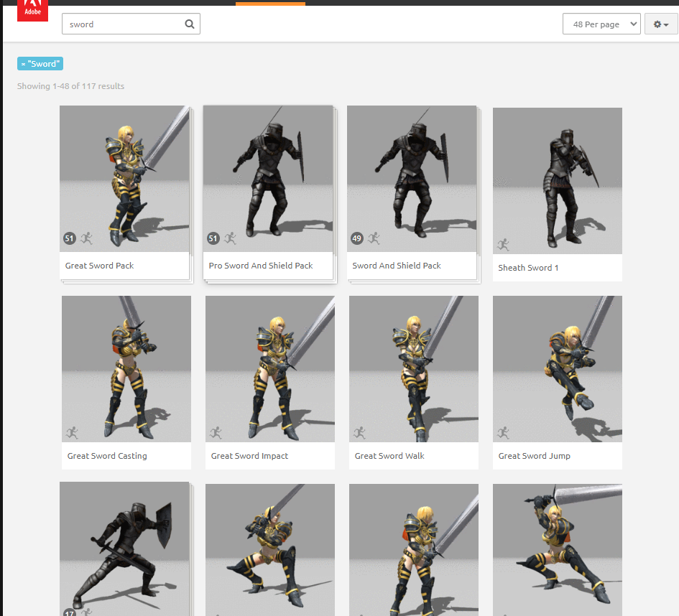Image resolution: width=679 pixels, height=616 pixels.
Task: Select the Great Sword Walk thumbnail
Action: pyautogui.click(x=414, y=369)
